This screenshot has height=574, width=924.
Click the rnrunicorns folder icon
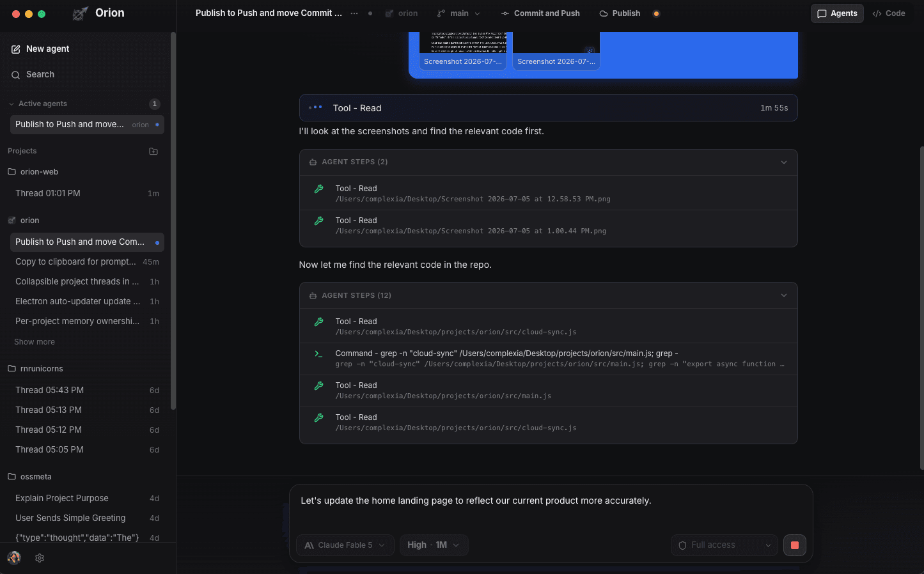[12, 369]
